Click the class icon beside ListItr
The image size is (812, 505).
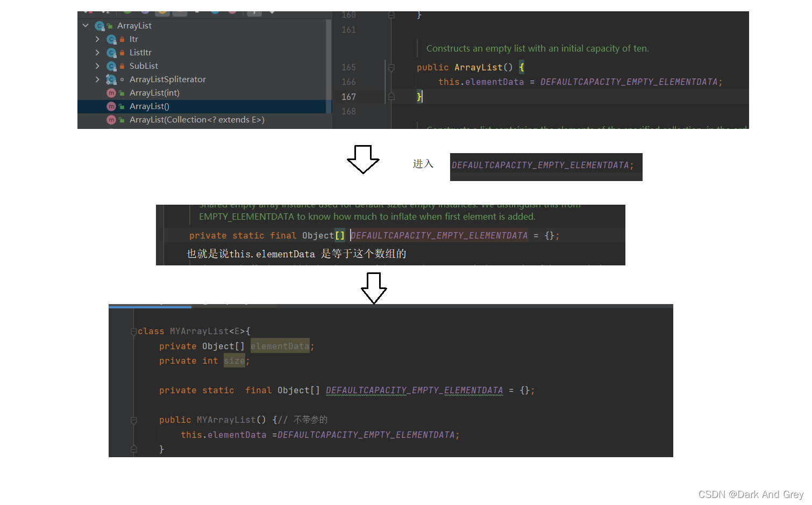(x=111, y=53)
